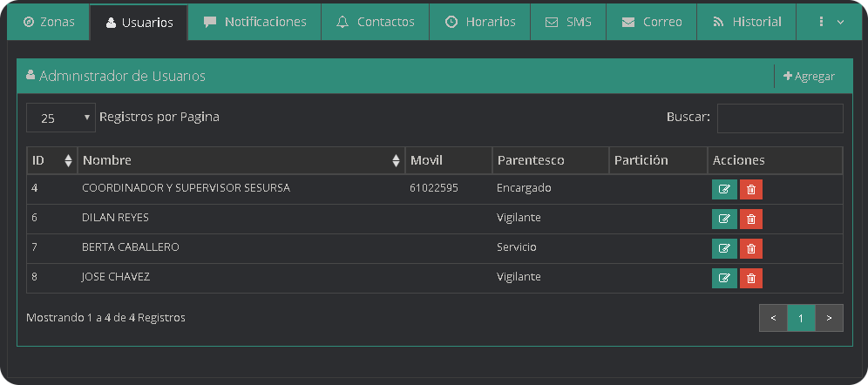
Task: Edit user DILAN REYES
Action: 724,219
